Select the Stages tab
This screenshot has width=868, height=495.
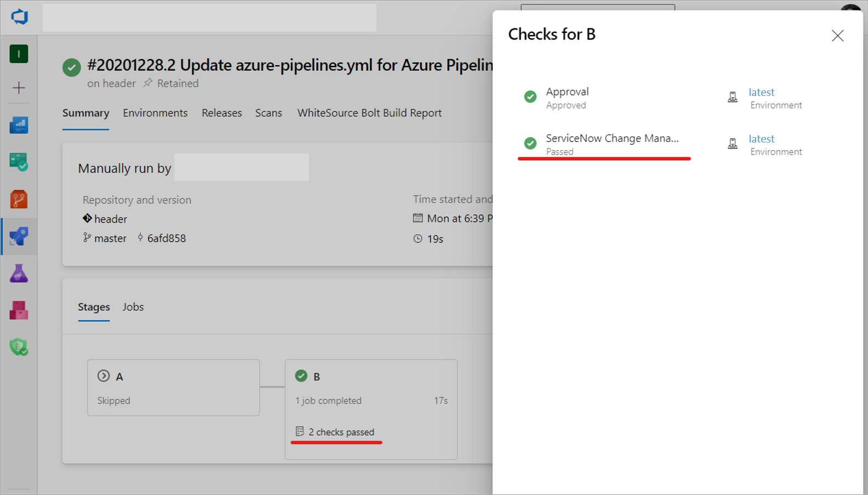(x=94, y=307)
